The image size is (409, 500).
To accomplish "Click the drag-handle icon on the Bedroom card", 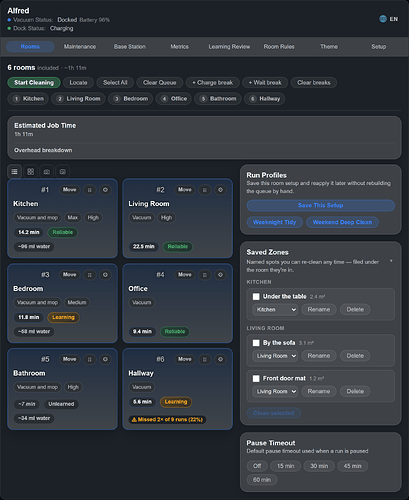I will [89, 275].
